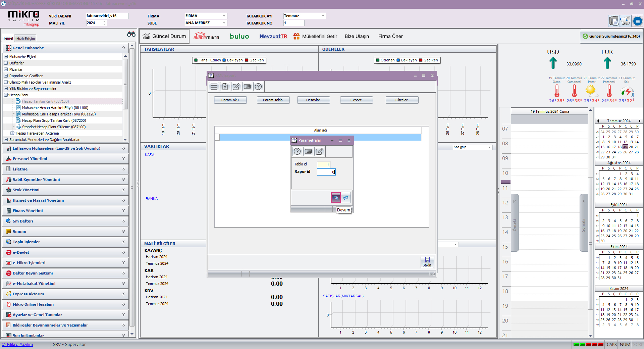
Task: Click the Sonraki (next) day side handle
Action: pyautogui.click(x=583, y=223)
